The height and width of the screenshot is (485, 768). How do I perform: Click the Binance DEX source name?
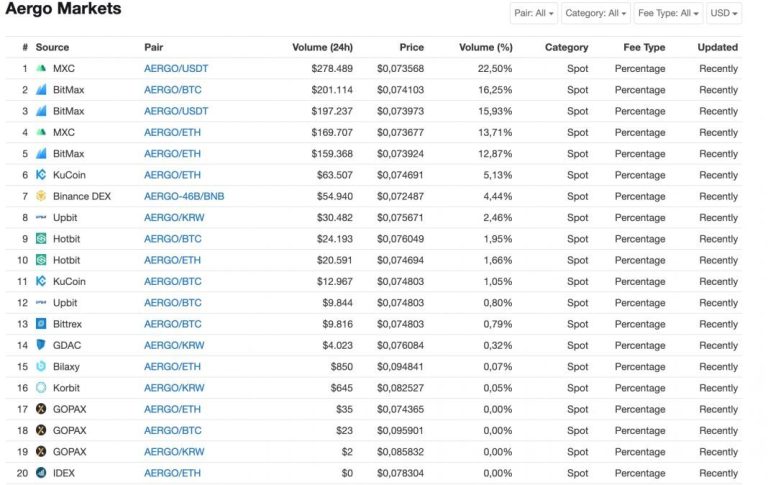(x=82, y=196)
